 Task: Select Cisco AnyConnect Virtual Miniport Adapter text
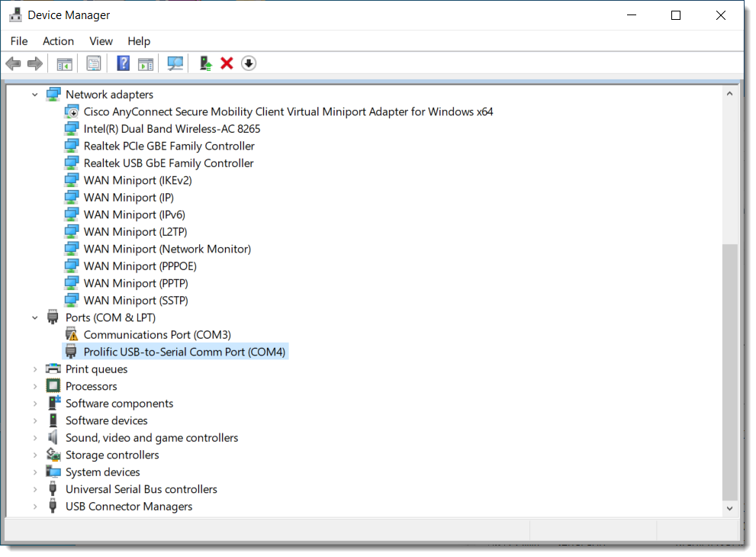pyautogui.click(x=288, y=111)
